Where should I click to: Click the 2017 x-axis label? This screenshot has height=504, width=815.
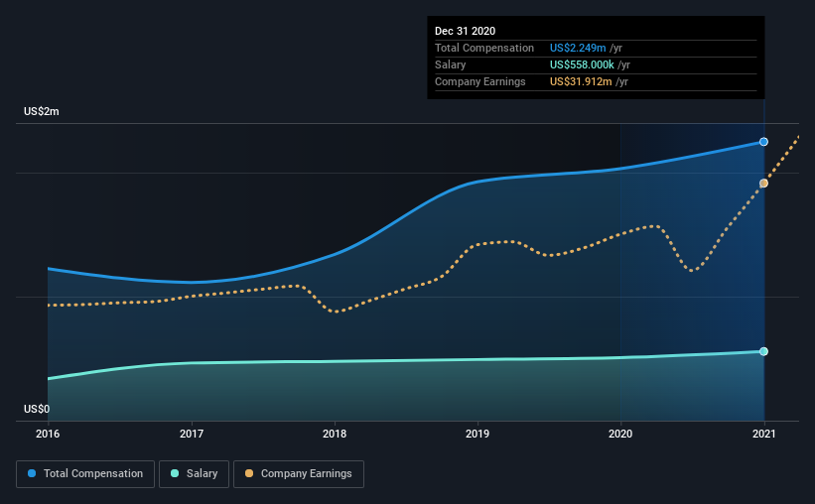(x=192, y=434)
